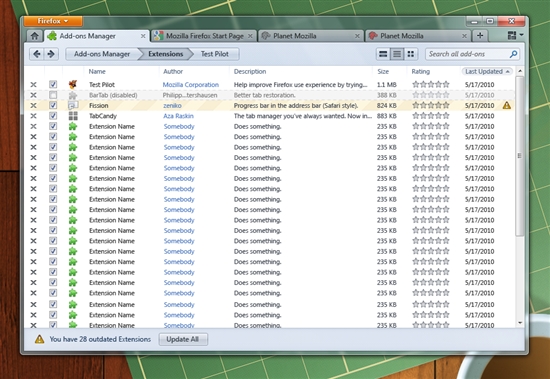This screenshot has height=379, width=550.
Task: Click the Fission warning triangle icon
Action: [x=507, y=105]
